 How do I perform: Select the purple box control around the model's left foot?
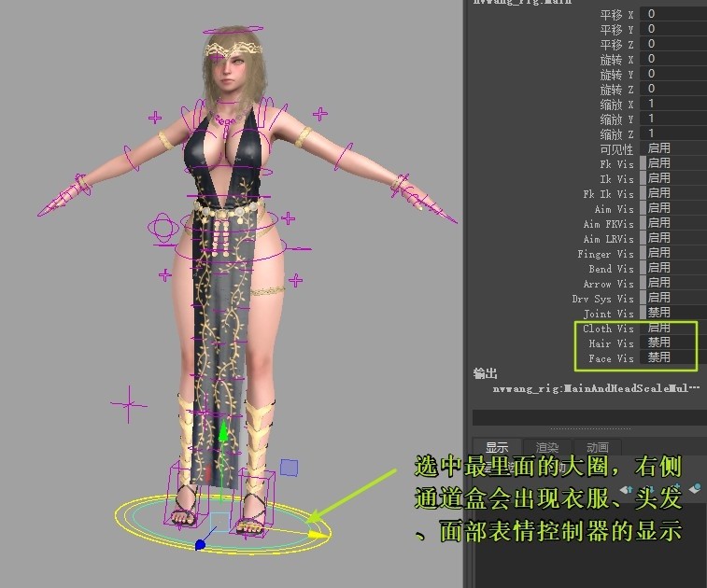click(252, 502)
